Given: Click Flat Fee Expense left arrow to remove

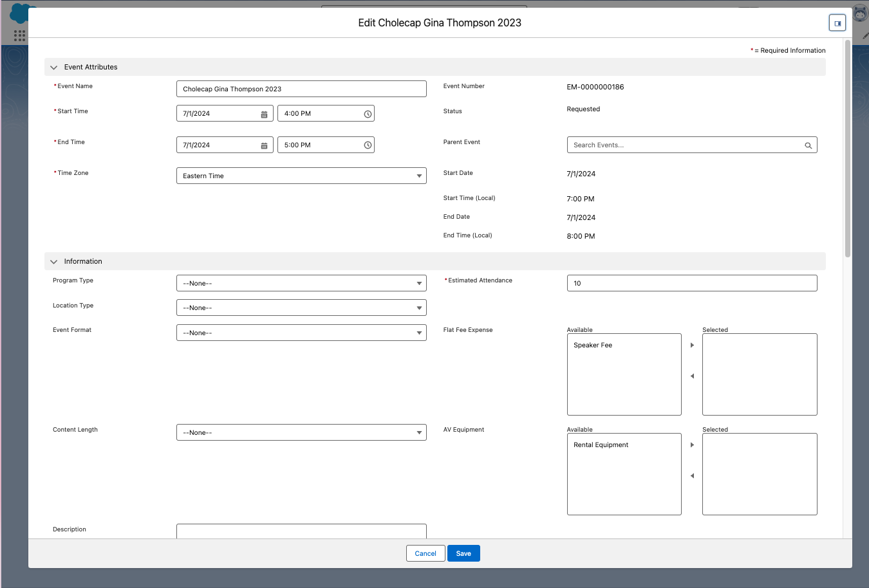Looking at the screenshot, I should point(692,376).
